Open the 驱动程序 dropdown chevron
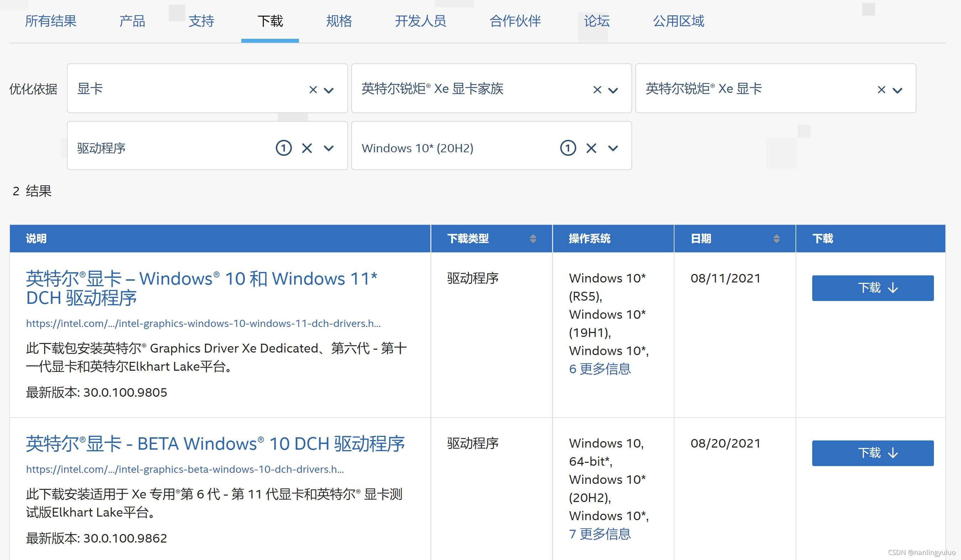Image resolution: width=961 pixels, height=560 pixels. 329,148
